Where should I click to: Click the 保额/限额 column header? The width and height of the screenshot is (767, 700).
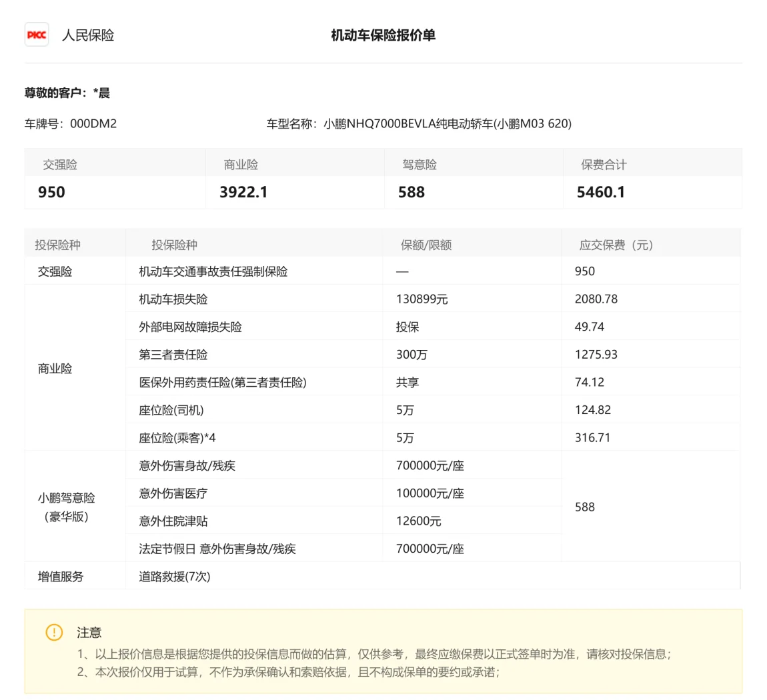coord(426,245)
